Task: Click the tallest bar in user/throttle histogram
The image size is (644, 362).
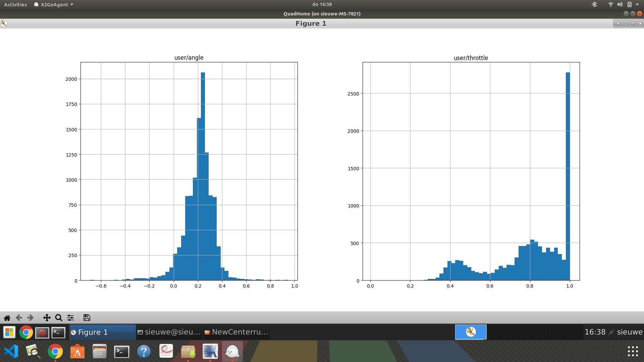Action: pyautogui.click(x=568, y=174)
